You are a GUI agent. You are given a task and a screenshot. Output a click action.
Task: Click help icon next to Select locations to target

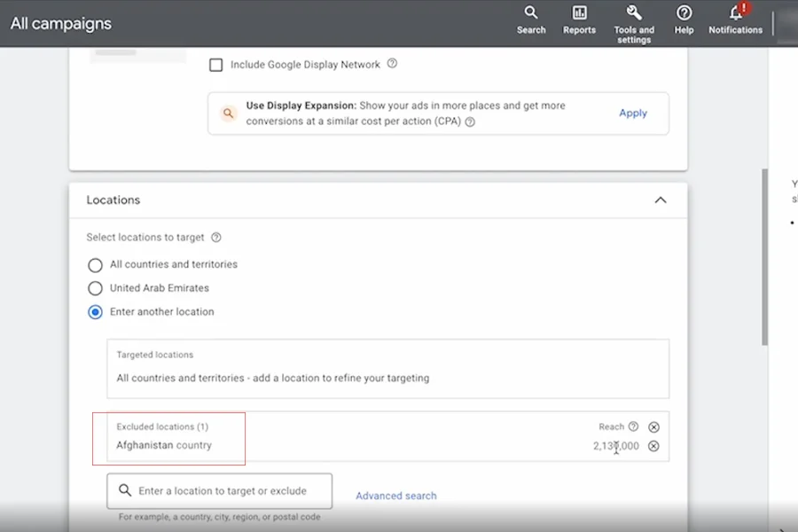[x=216, y=238]
